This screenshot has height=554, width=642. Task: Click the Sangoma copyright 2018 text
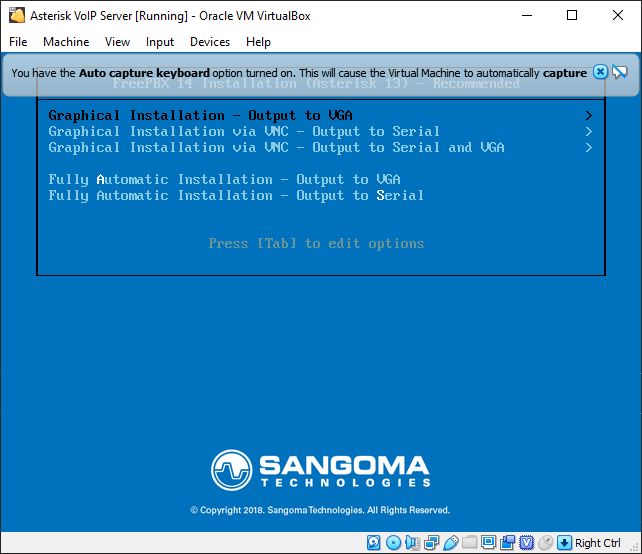click(320, 510)
